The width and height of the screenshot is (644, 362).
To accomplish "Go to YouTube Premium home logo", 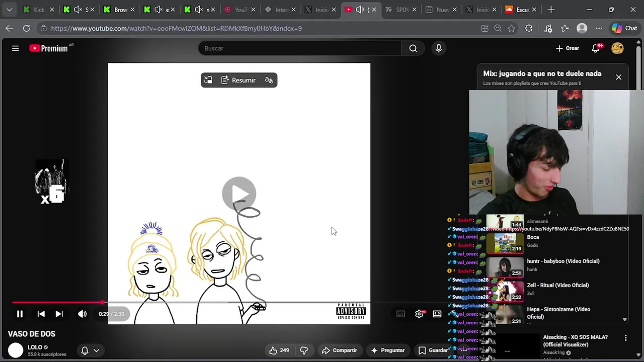I will 48,48.
